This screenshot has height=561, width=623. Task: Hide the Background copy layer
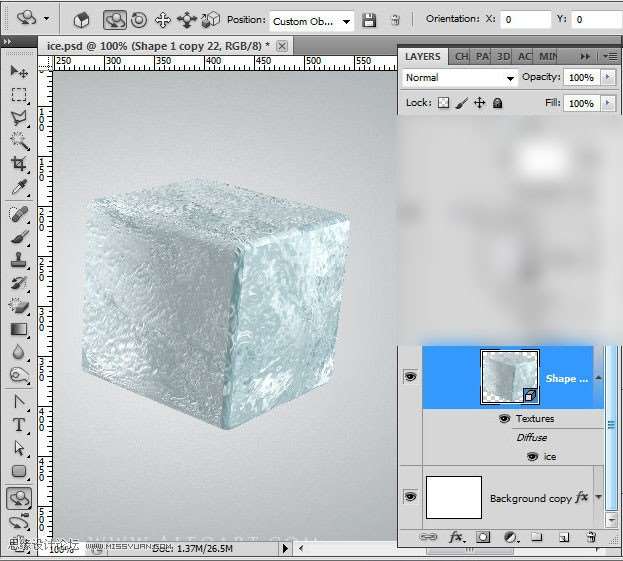410,497
